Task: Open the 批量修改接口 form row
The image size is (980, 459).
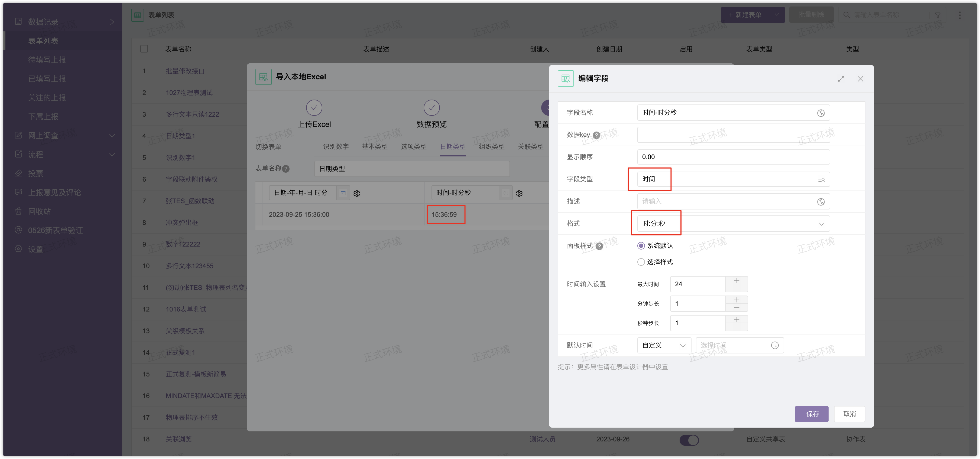Action: click(185, 71)
